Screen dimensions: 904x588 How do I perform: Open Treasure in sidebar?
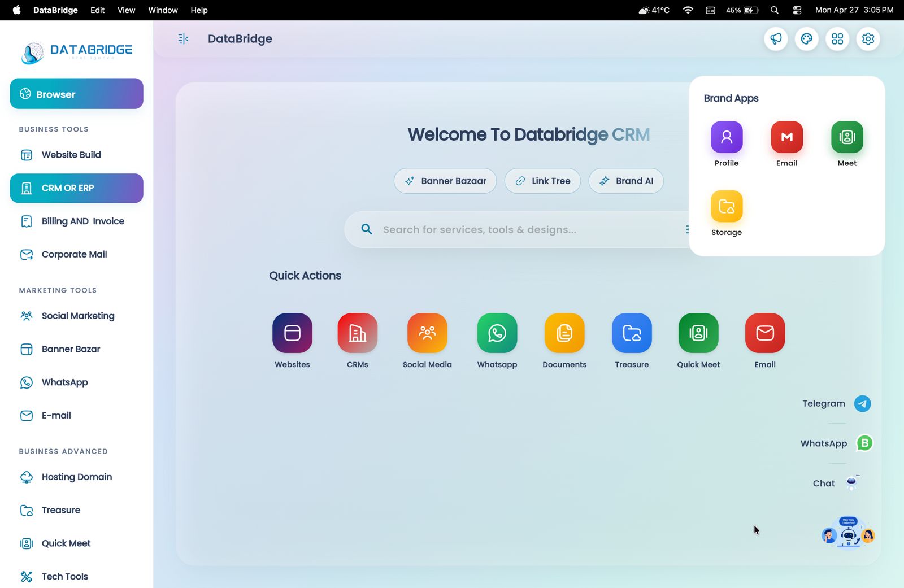point(77,511)
